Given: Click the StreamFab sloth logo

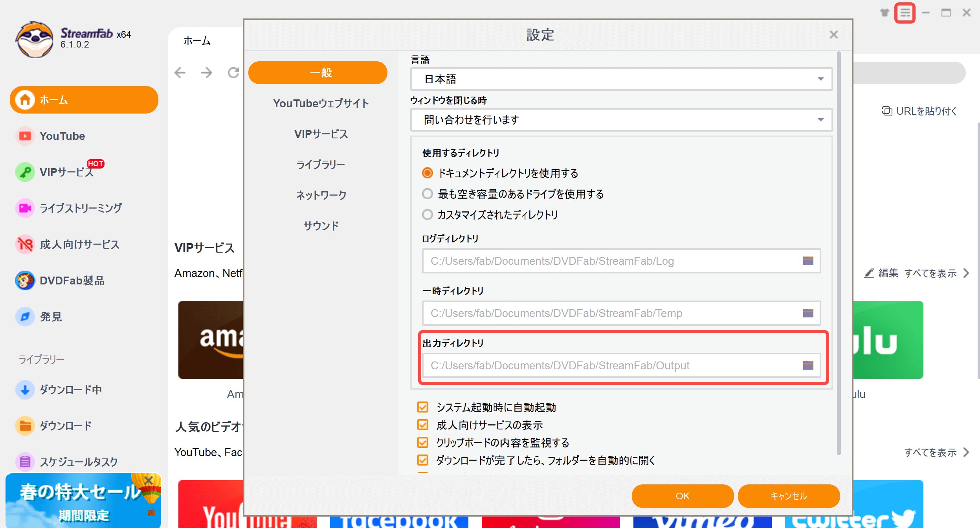Looking at the screenshot, I should [x=35, y=39].
